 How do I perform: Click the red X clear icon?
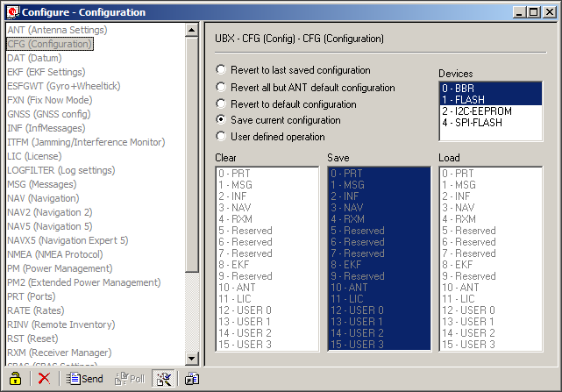point(45,378)
